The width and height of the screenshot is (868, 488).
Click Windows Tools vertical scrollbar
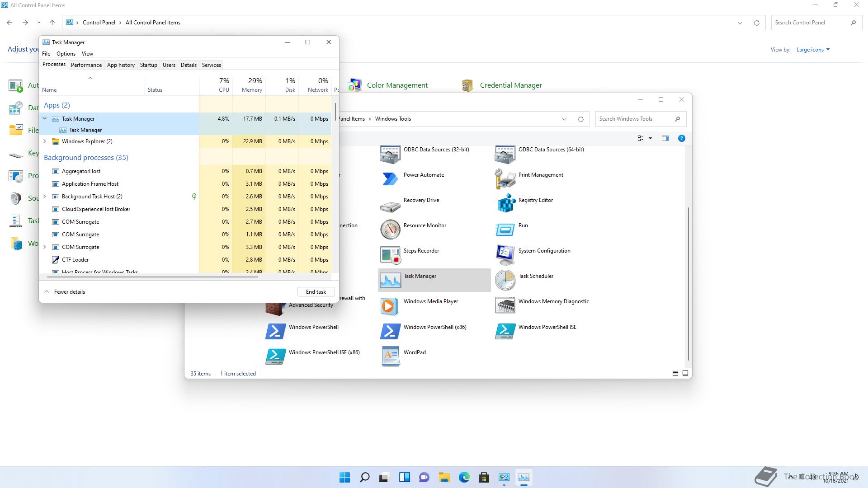pos(688,284)
